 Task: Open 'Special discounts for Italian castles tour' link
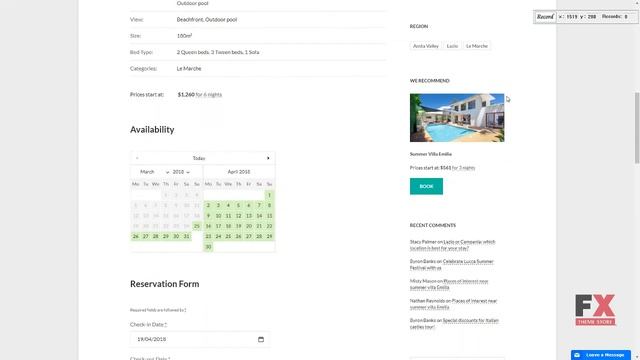pos(454,324)
